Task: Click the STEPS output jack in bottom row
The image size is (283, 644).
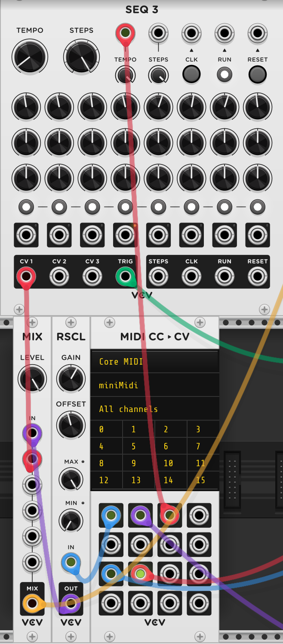Action: tap(158, 276)
